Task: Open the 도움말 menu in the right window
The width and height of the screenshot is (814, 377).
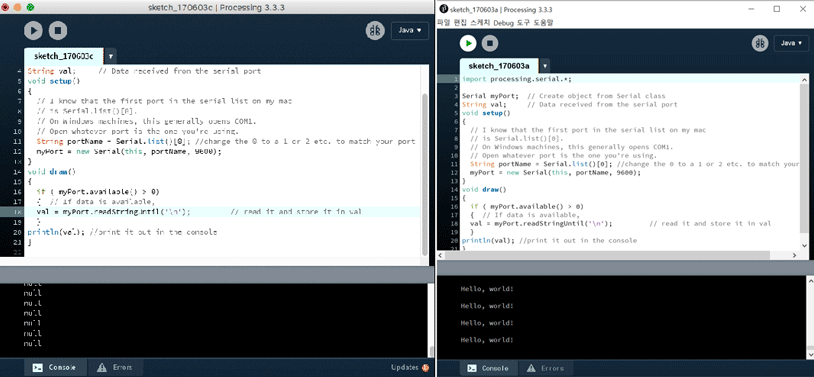Action: click(x=543, y=22)
